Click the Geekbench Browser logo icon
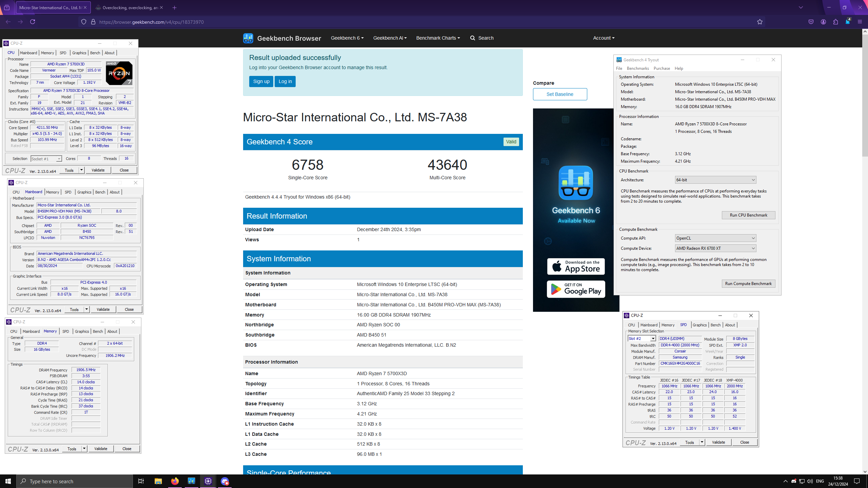The image size is (868, 488). click(248, 38)
